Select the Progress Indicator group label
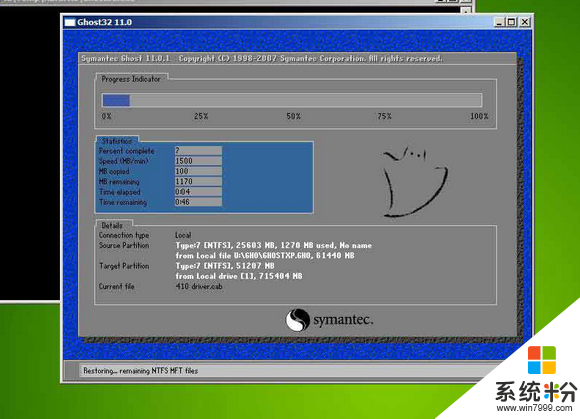The width and height of the screenshot is (580, 419). click(131, 79)
